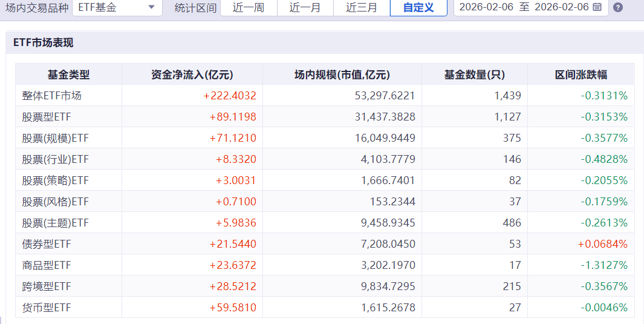Screen dimensions: 644x324
Task: Select the 近三月 period tab
Action: point(362,7)
